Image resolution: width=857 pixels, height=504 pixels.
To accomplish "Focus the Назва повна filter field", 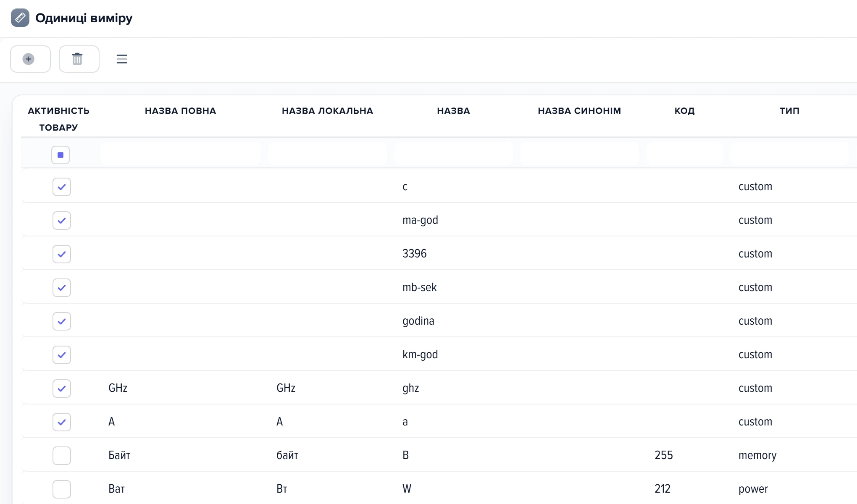I will pyautogui.click(x=181, y=153).
